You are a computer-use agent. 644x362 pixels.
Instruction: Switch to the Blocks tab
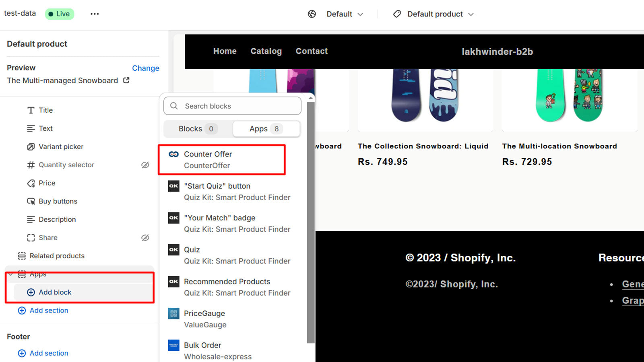point(197,129)
